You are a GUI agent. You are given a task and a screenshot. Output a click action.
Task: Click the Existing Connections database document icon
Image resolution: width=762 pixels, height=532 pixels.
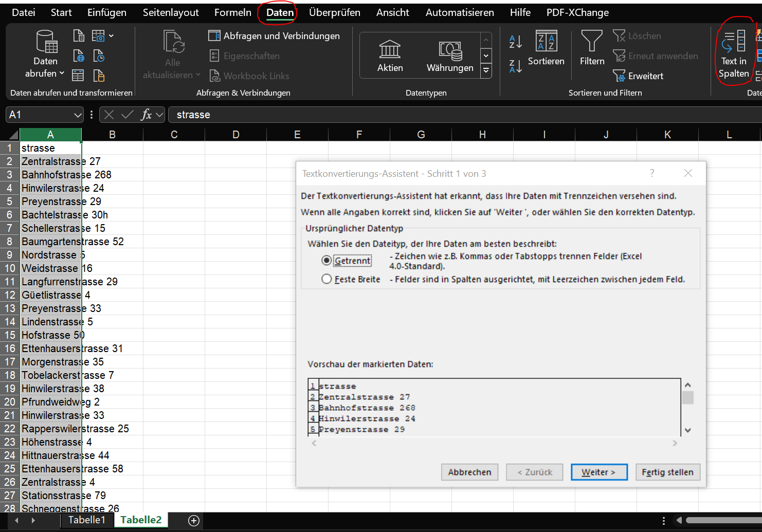click(x=99, y=76)
